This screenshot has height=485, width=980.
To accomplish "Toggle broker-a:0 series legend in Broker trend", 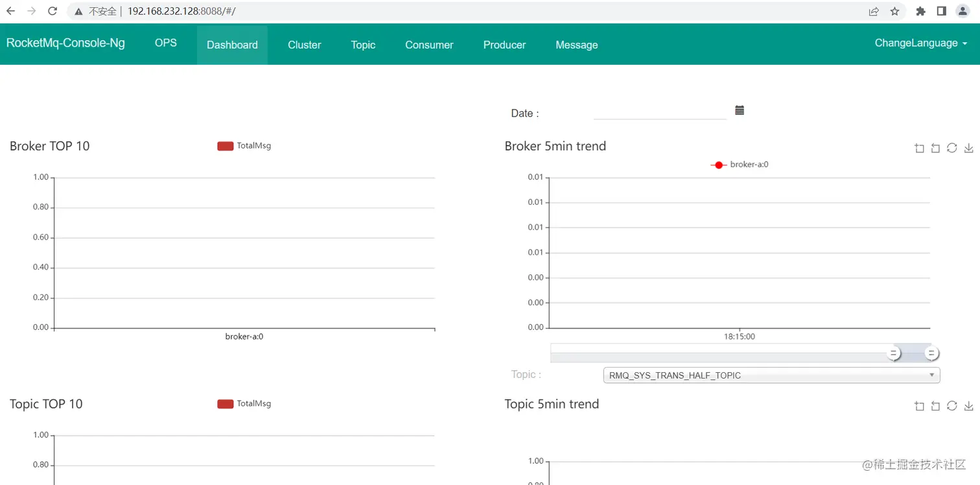I will click(740, 165).
